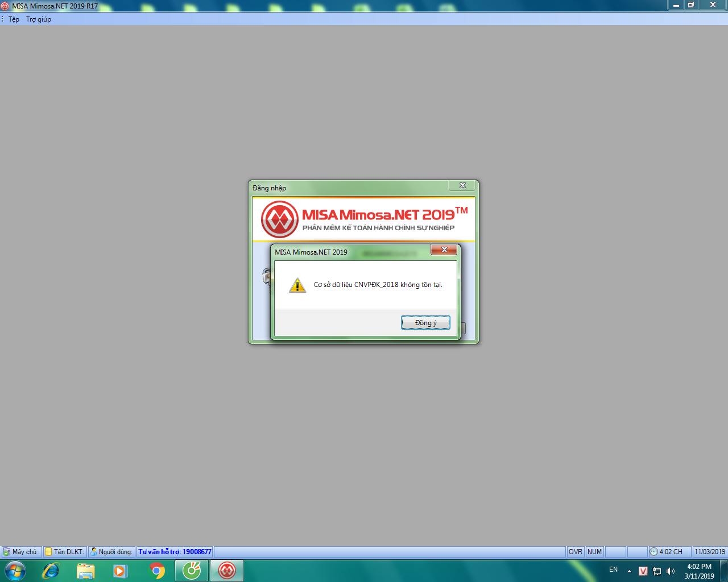The height and width of the screenshot is (582, 728).
Task: Close the MISA Mimosa.NET 2019 R17 window
Action: coord(713,5)
